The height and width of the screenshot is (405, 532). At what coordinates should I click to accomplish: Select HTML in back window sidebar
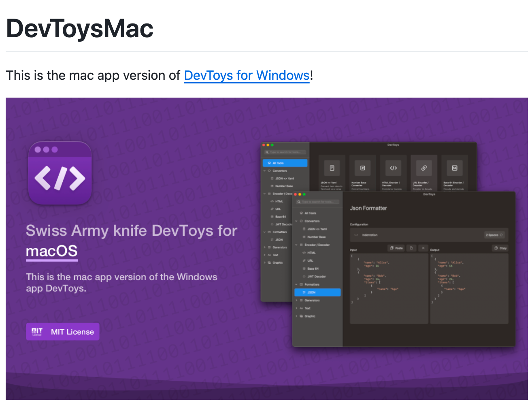(277, 202)
